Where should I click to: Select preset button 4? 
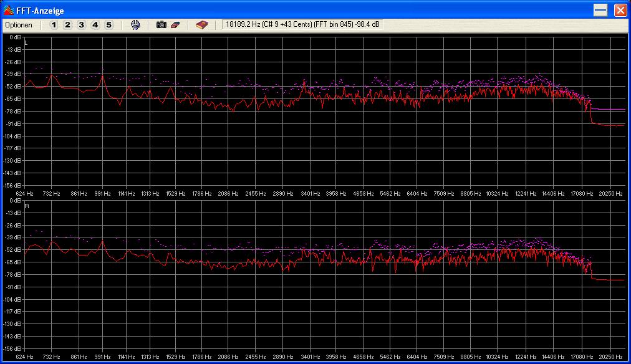pyautogui.click(x=95, y=25)
